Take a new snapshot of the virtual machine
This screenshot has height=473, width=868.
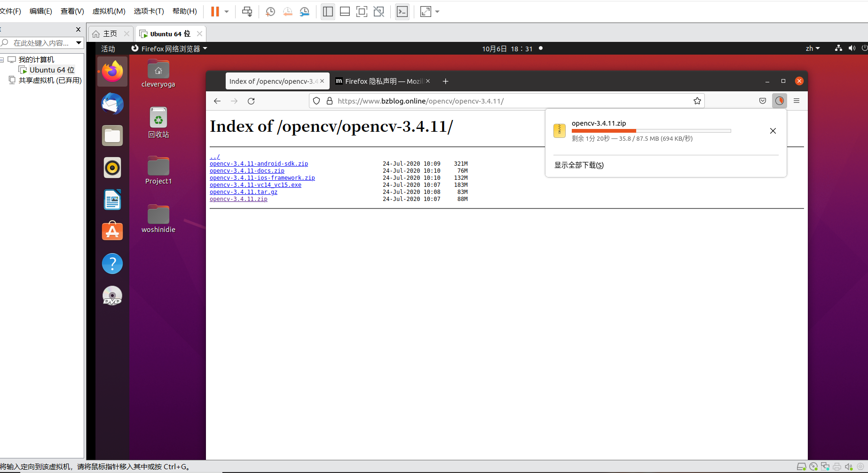point(270,11)
